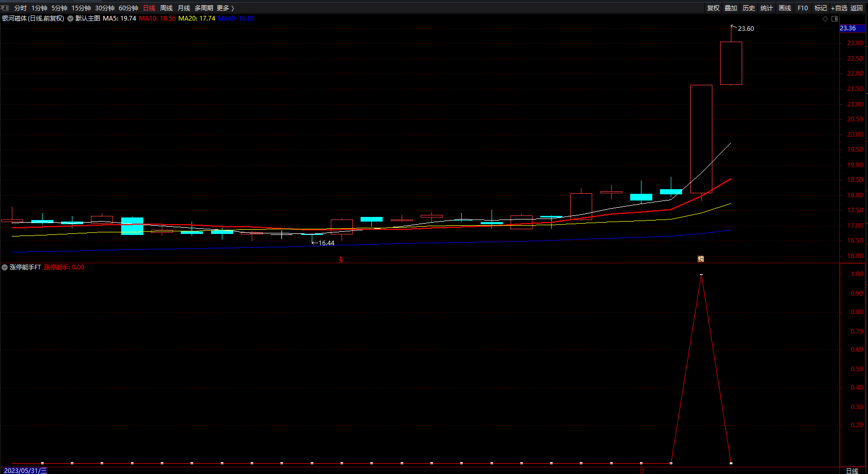Toggle the left sidebar panel icon

[5, 8]
